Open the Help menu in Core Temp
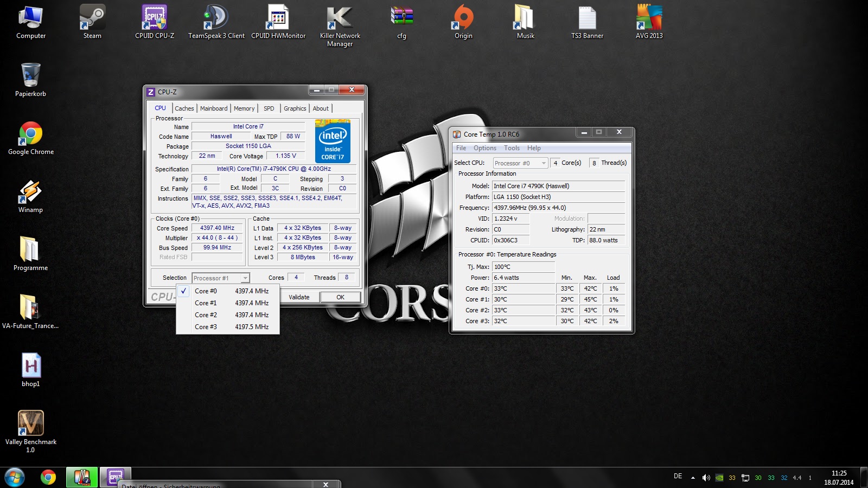The height and width of the screenshot is (488, 868). (534, 148)
